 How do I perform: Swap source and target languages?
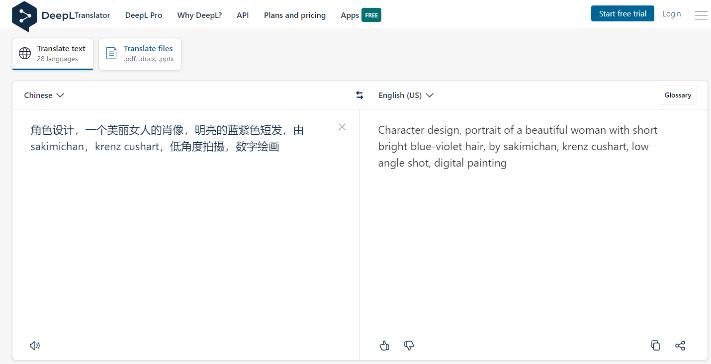pos(360,95)
